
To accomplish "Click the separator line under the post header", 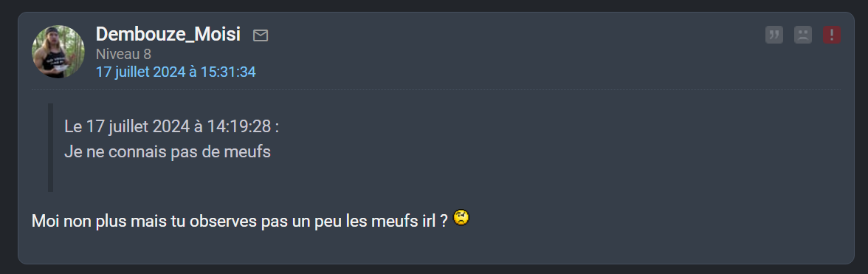I will click(x=436, y=89).
